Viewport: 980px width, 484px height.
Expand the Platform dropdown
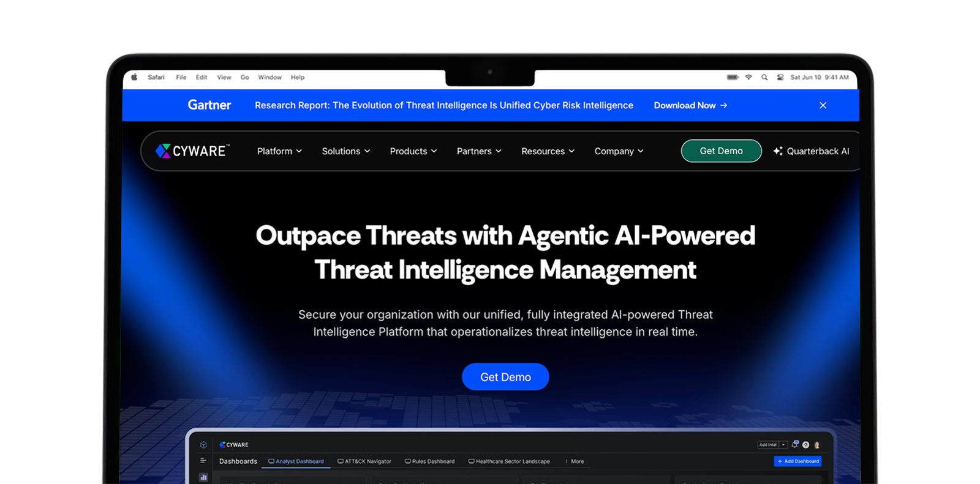[279, 151]
